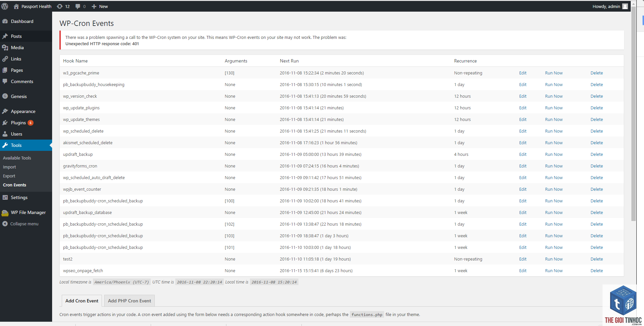644x326 pixels.
Task: Click the Plugins plug icon
Action: (5, 123)
